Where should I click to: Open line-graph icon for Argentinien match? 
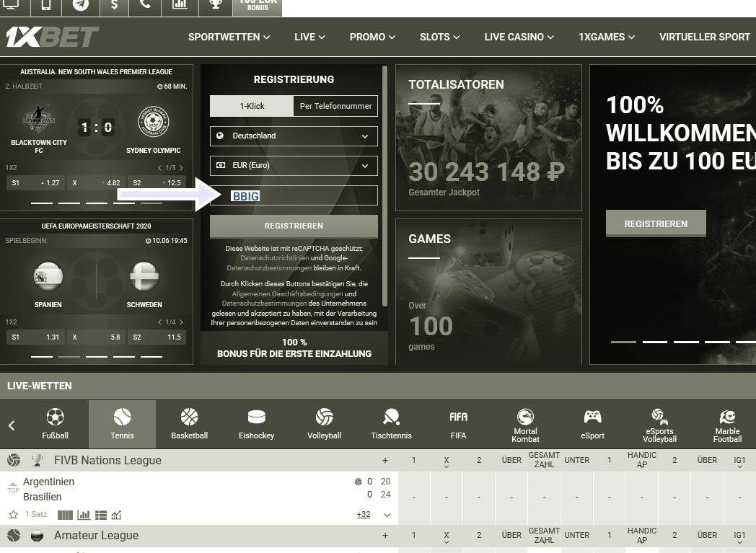point(116,515)
